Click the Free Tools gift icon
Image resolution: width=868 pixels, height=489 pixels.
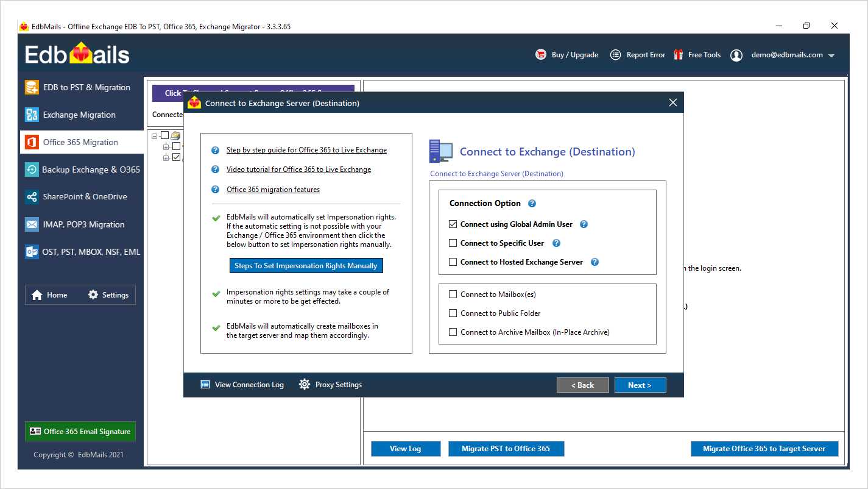pos(679,54)
